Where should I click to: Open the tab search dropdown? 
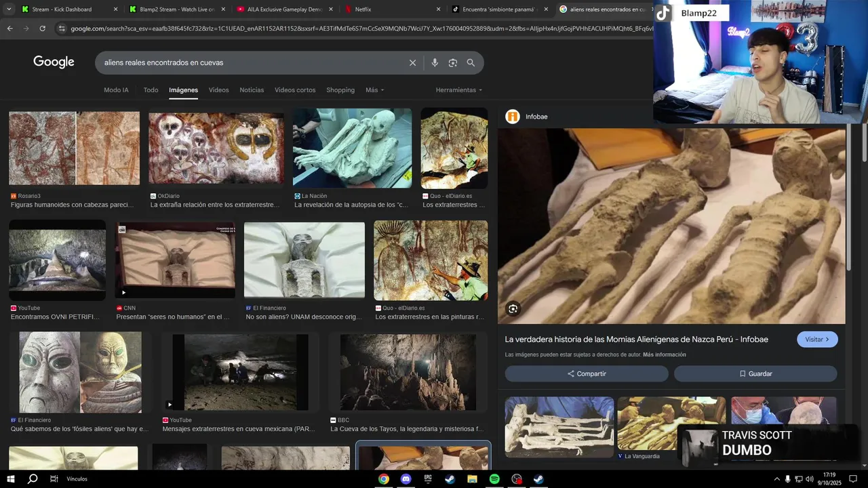tap(9, 9)
